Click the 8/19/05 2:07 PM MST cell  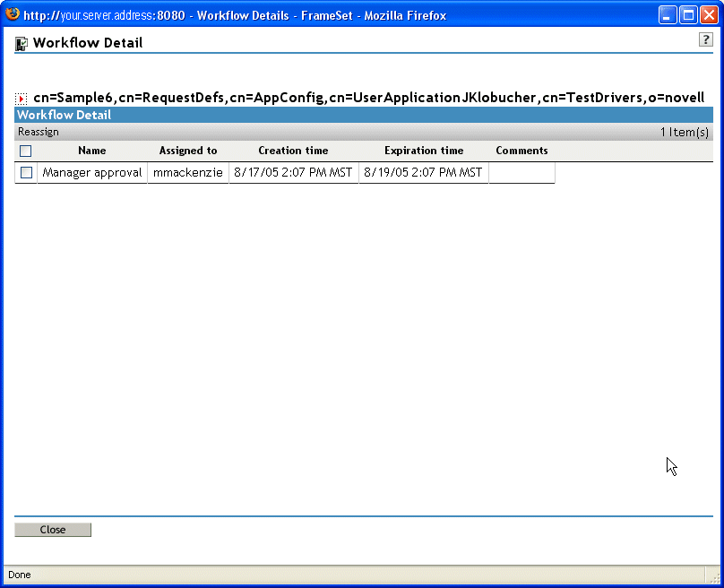pyautogui.click(x=424, y=173)
